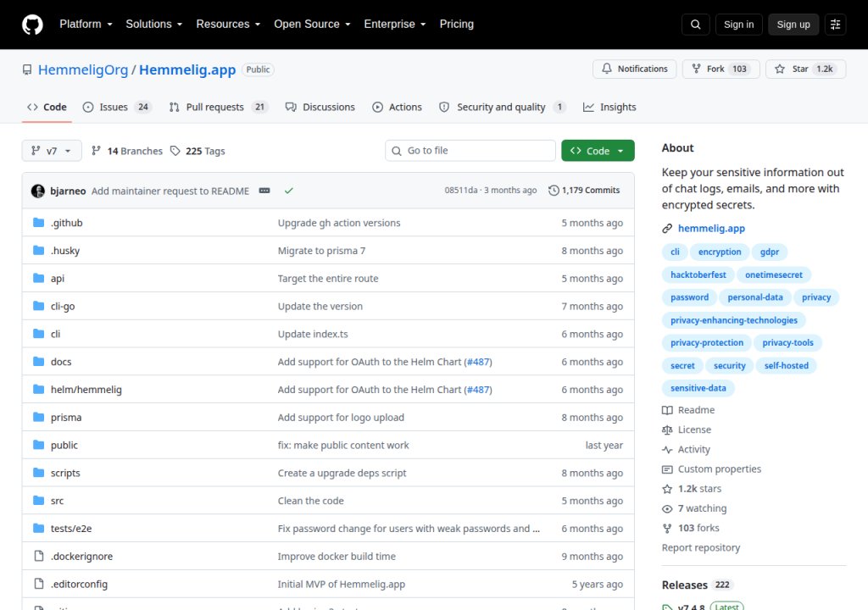Click the Sign in button
Image resolution: width=868 pixels, height=610 pixels.
click(738, 25)
